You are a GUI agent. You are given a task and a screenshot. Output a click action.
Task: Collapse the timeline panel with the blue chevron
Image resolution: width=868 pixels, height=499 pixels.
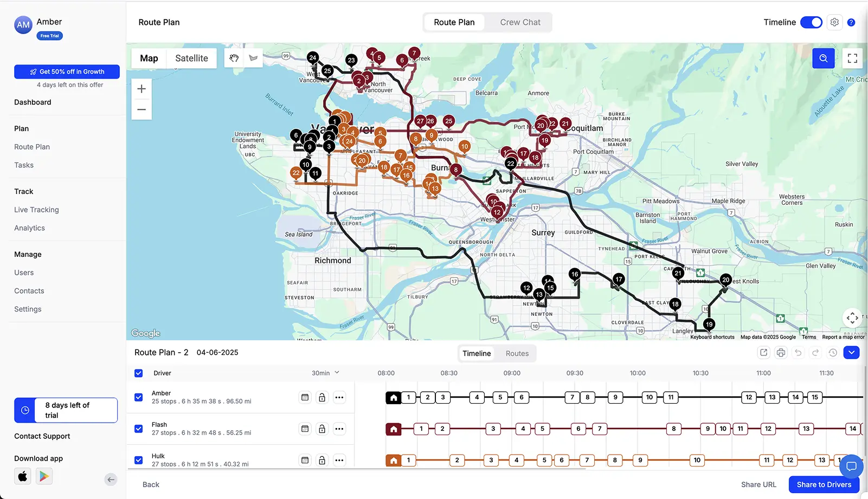851,352
